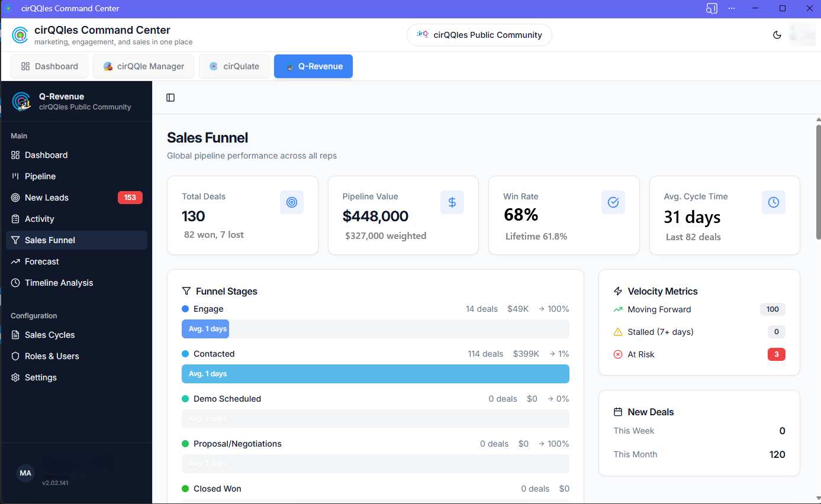Open the cirQQles Public Community workspace selector
Screen dimensions: 821x504
(x=478, y=34)
